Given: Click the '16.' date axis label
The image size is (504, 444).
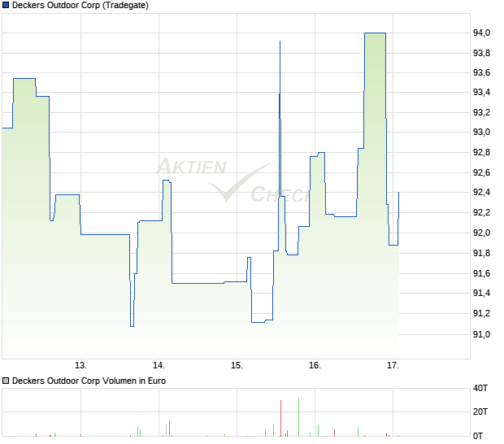Looking at the screenshot, I should pyautogui.click(x=315, y=366).
